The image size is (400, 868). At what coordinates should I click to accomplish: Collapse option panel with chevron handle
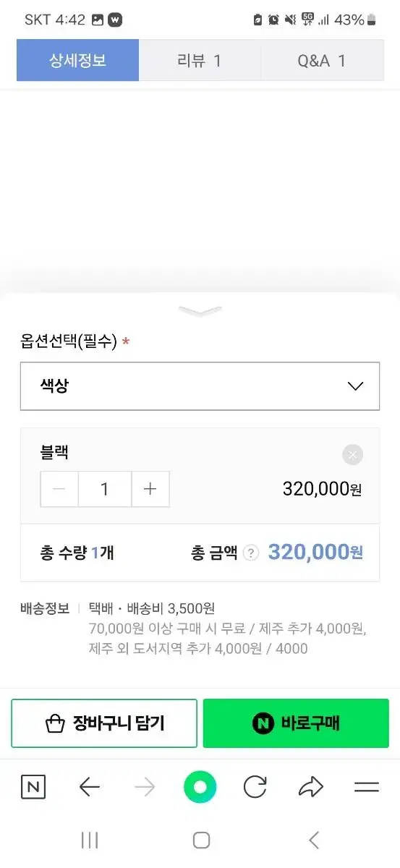tap(200, 311)
